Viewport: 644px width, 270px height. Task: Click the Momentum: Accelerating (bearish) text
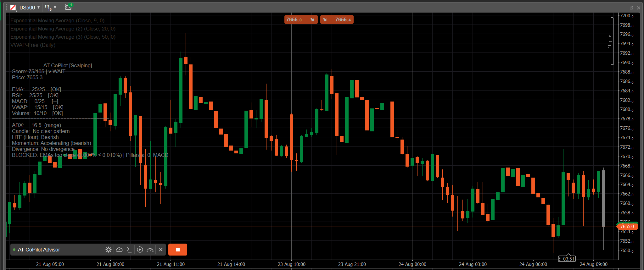pyautogui.click(x=52, y=143)
